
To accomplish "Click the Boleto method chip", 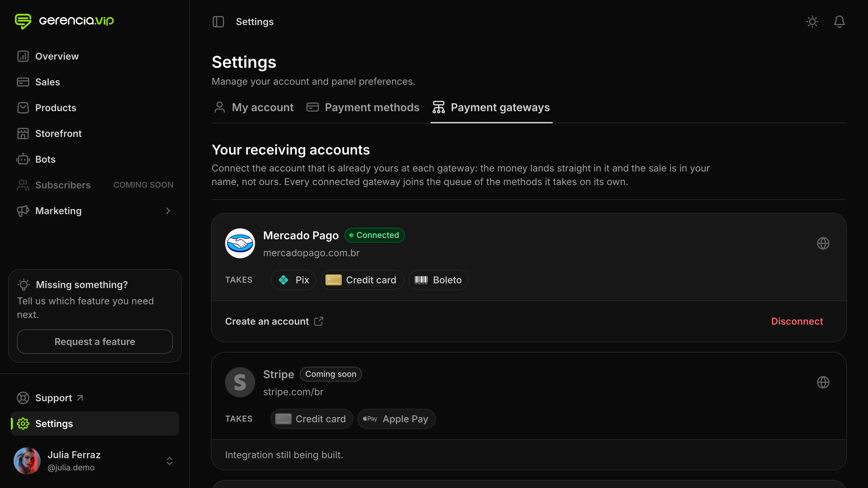I will tap(438, 280).
